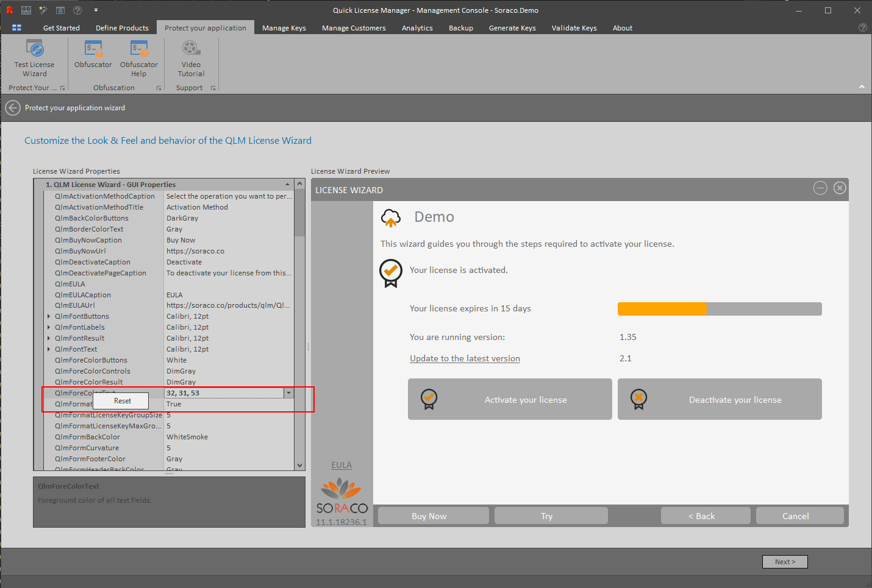The height and width of the screenshot is (588, 872).
Task: Select the QlmFormBackColor WhiteSmoke value
Action: (x=229, y=437)
